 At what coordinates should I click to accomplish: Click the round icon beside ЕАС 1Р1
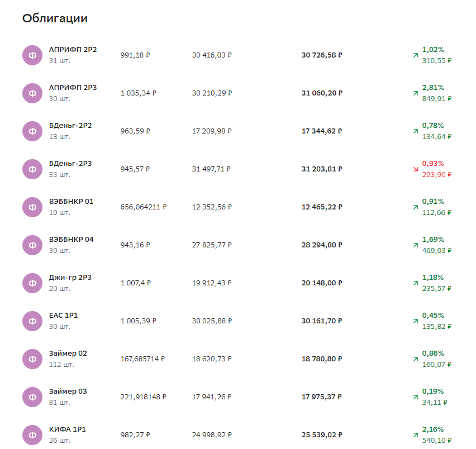click(x=32, y=321)
